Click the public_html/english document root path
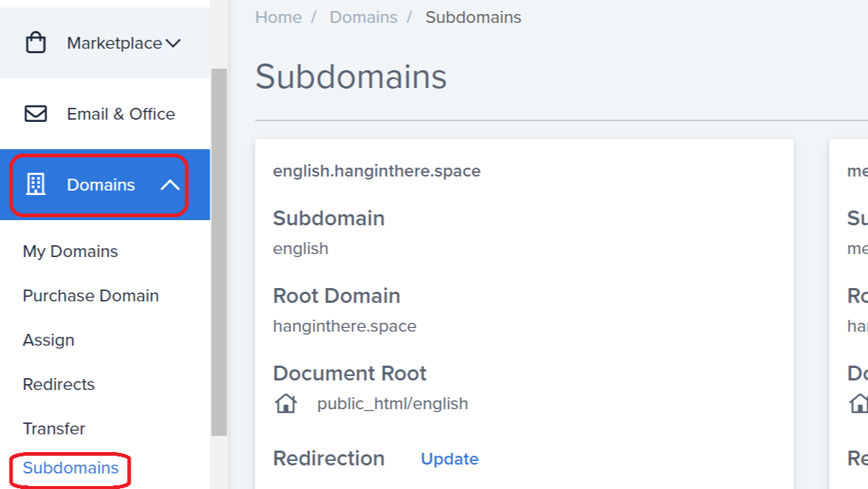This screenshot has width=868, height=489. pos(393,403)
